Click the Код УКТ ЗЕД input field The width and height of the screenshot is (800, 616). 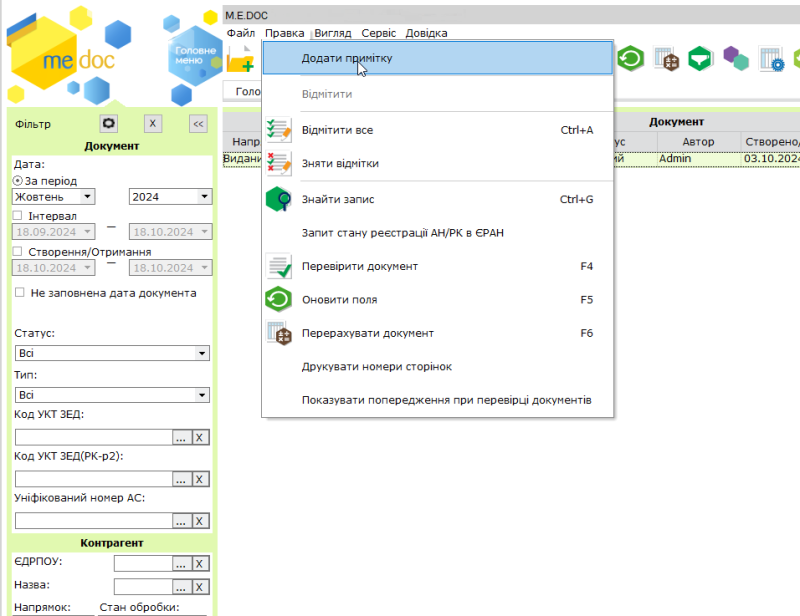tap(94, 437)
